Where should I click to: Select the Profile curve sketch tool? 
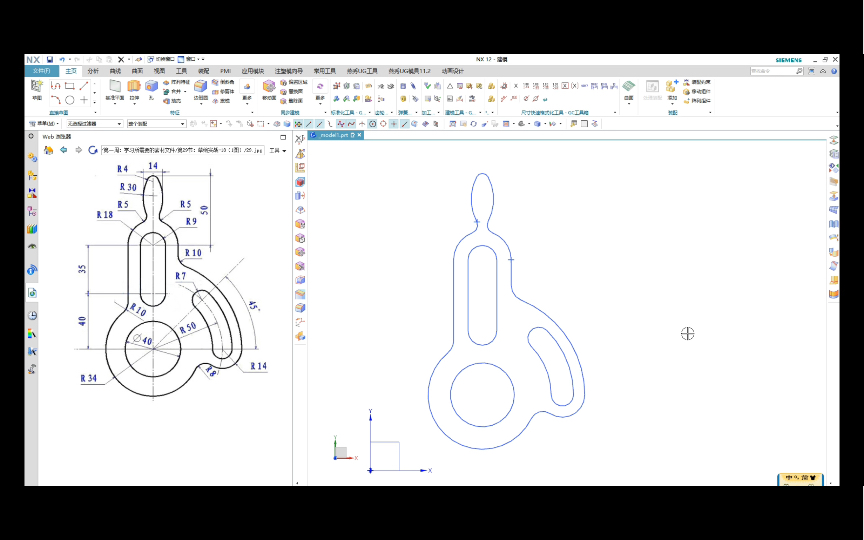[x=55, y=85]
